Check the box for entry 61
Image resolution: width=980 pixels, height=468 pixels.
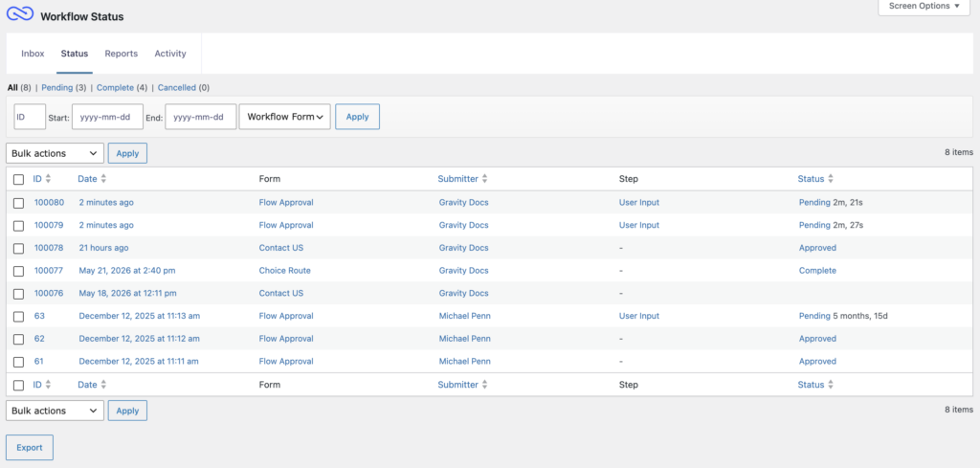[19, 362]
